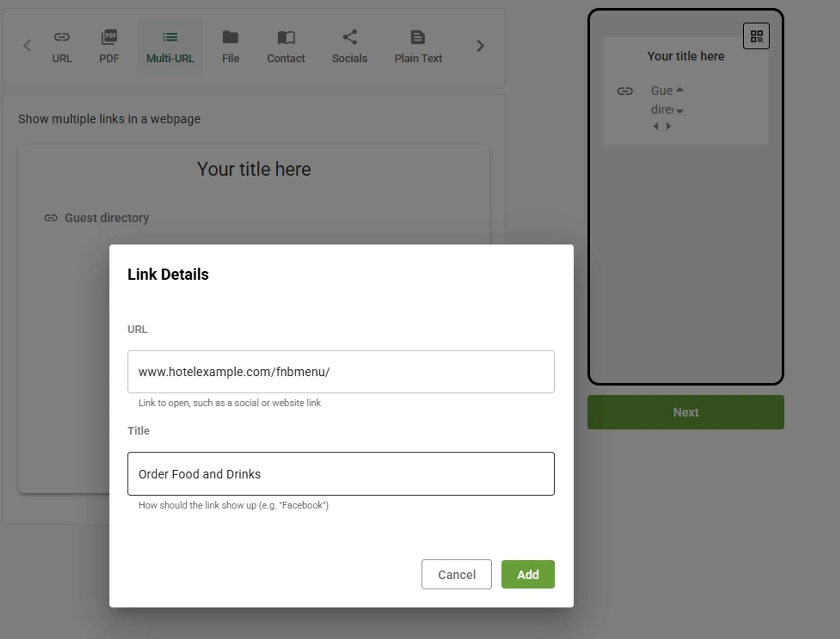The image size is (840, 639).
Task: Switch to the Multi-URL tab label
Action: [x=170, y=58]
